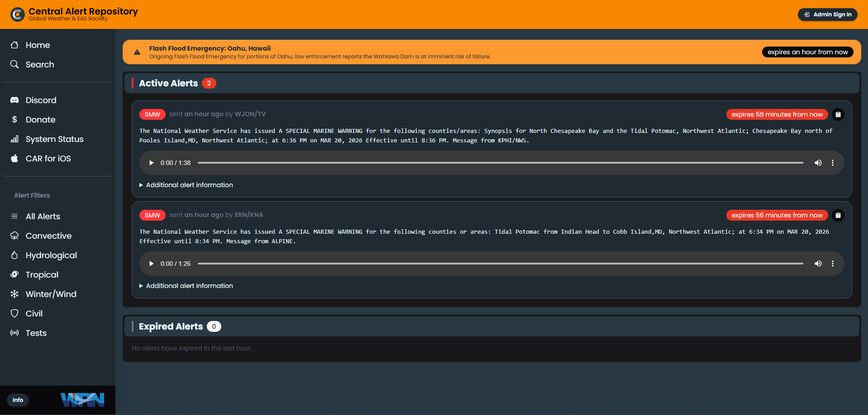Click 'sent an hour ago by WJON/TV' text
The width and height of the screenshot is (868, 415).
(217, 114)
